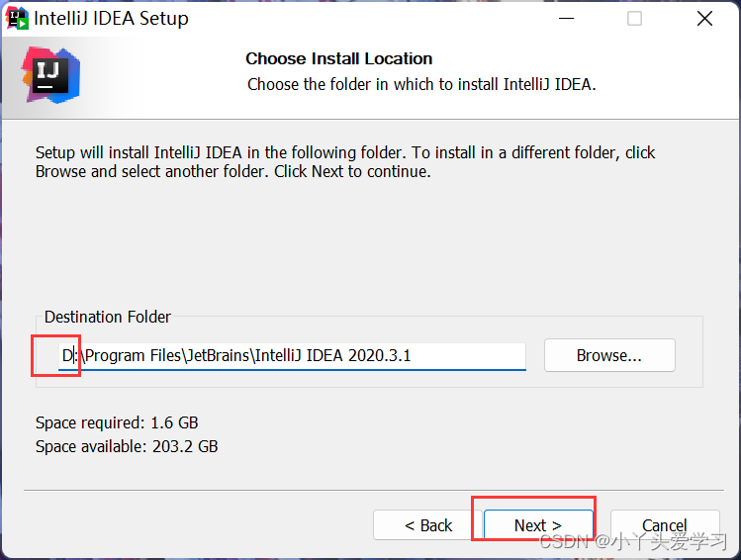Click the 'Setup will install IntelliJ IDEA' paragraph
Image resolution: width=741 pixels, height=560 pixels.
tap(345, 162)
